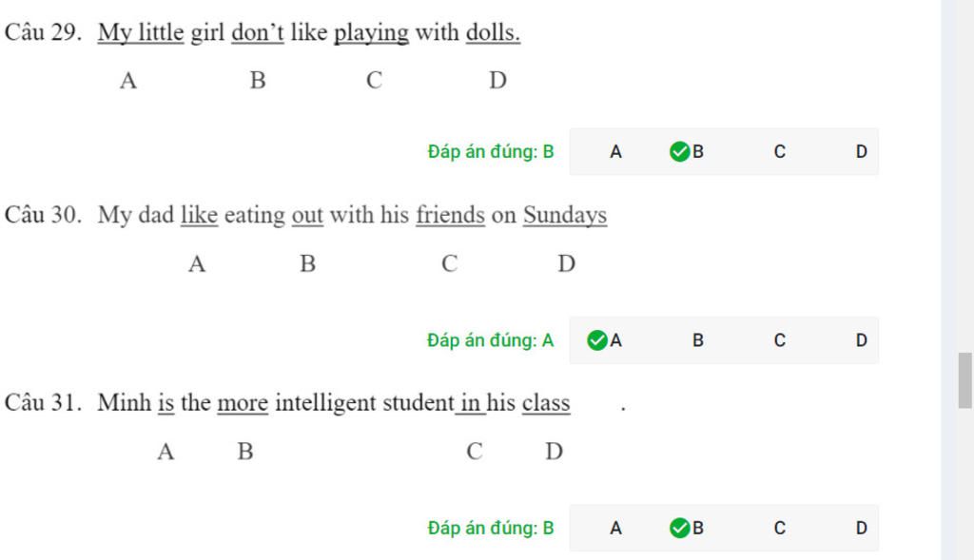The image size is (974, 560).
Task: Choose option D in question 30 answers
Action: [861, 340]
